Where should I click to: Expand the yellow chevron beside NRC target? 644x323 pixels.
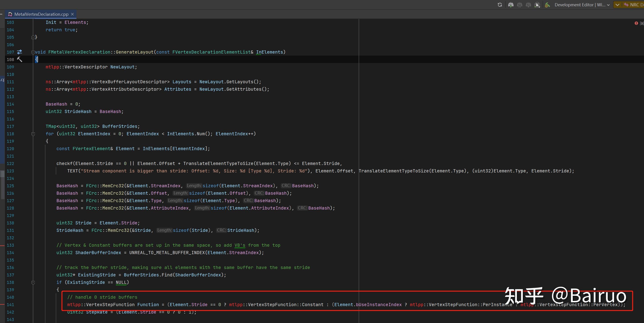click(617, 5)
